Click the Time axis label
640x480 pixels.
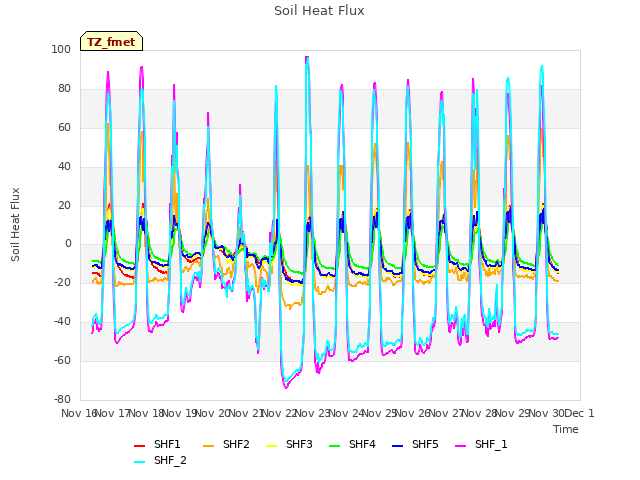[x=566, y=429]
